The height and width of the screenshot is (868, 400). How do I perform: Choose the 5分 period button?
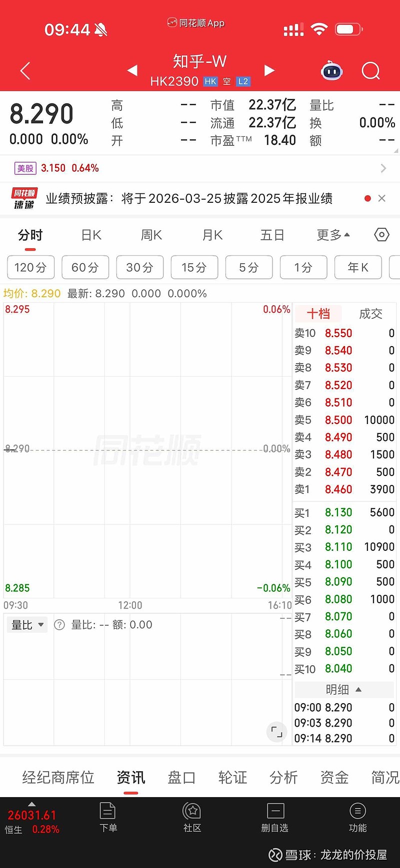[x=248, y=267]
